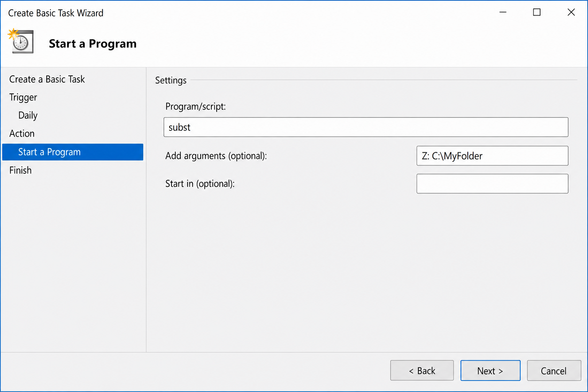The height and width of the screenshot is (392, 588).
Task: Proceed with the Next button
Action: [490, 371]
